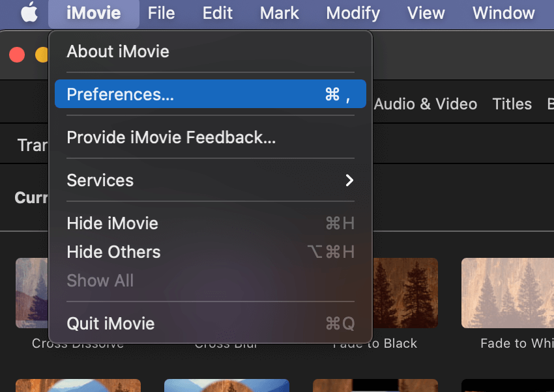The image size is (554, 392).
Task: Switch to the Titles tab
Action: [512, 104]
